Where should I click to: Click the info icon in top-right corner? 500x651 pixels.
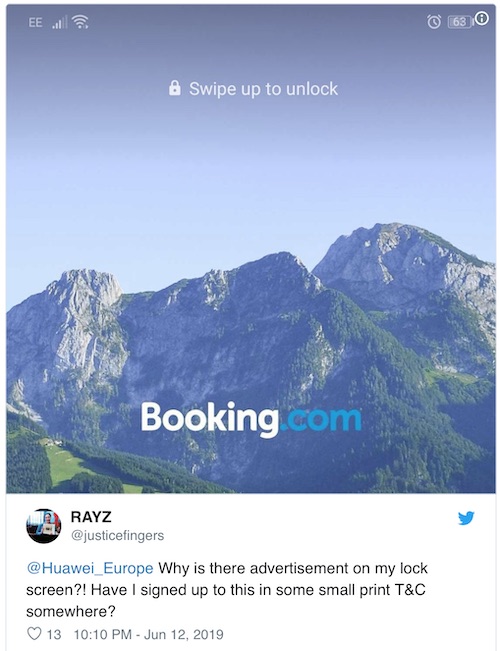[x=481, y=18]
